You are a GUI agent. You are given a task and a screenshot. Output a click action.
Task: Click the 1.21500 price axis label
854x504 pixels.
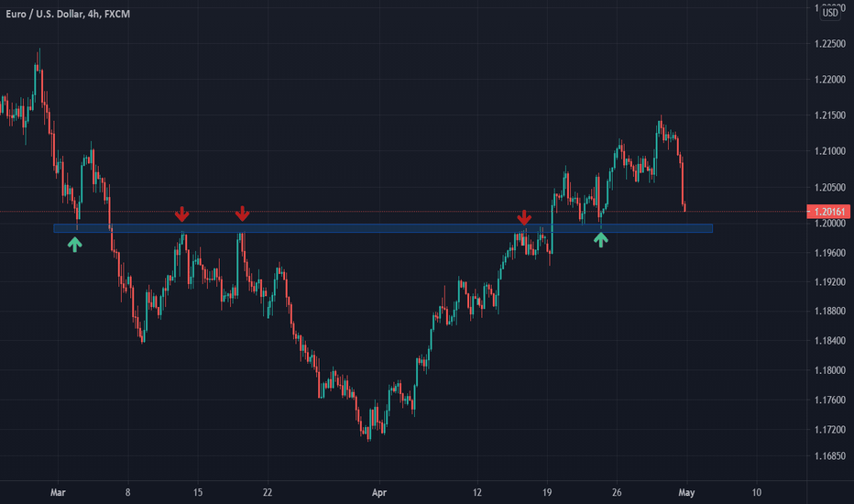coord(830,115)
